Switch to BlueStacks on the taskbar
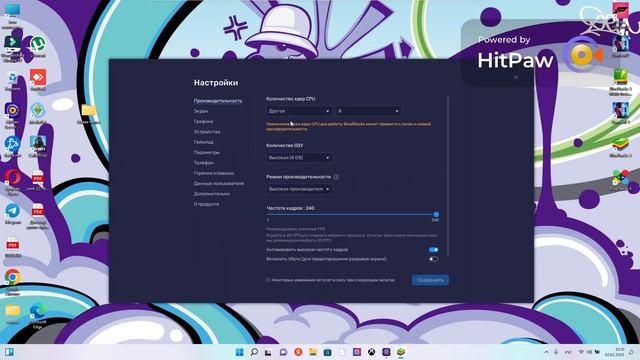Image resolution: width=640 pixels, height=360 pixels. click(x=401, y=352)
